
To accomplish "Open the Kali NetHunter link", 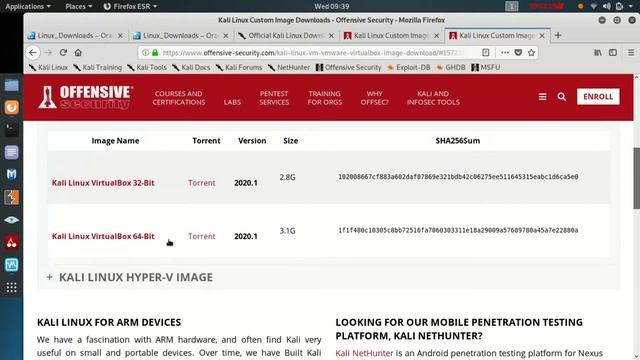I will pyautogui.click(x=364, y=353).
